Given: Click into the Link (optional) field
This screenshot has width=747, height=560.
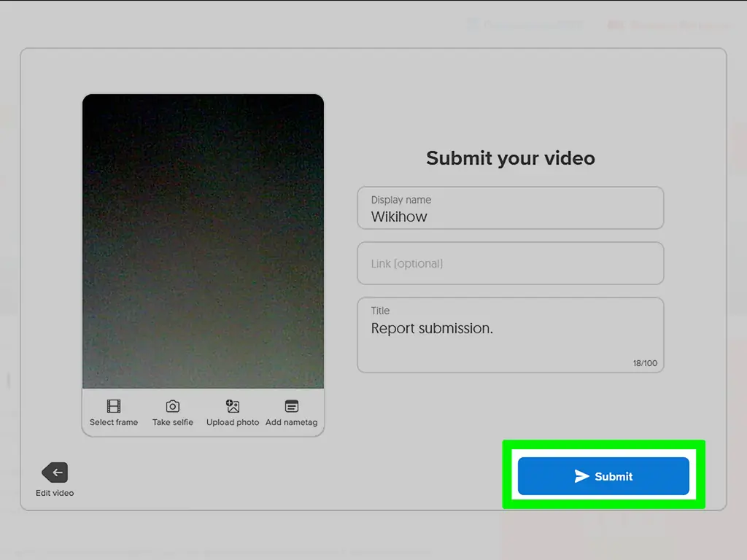Looking at the screenshot, I should [510, 263].
